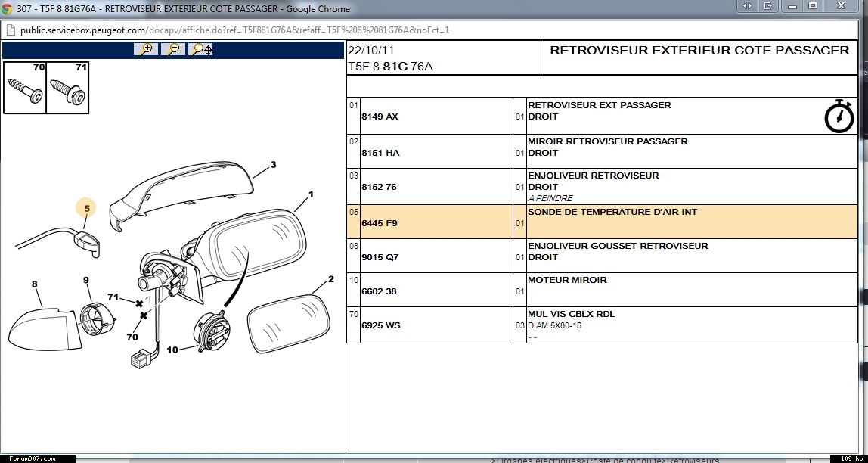
Task: Click the date 22/10/11
Action: pos(371,51)
